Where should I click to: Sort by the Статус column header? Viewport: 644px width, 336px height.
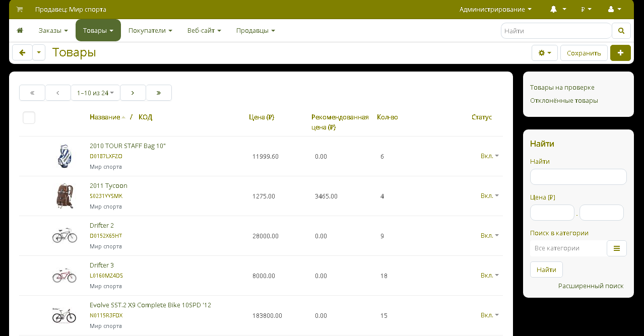(481, 117)
